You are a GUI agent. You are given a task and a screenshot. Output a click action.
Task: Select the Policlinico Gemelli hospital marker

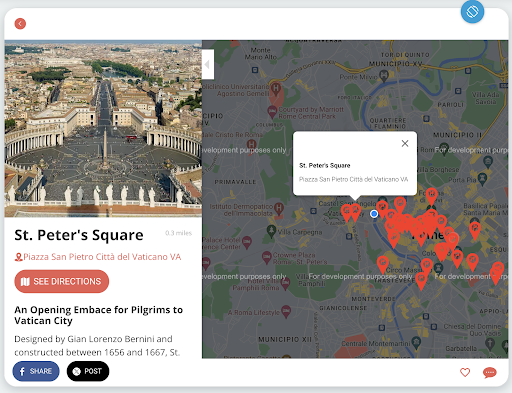click(x=276, y=89)
